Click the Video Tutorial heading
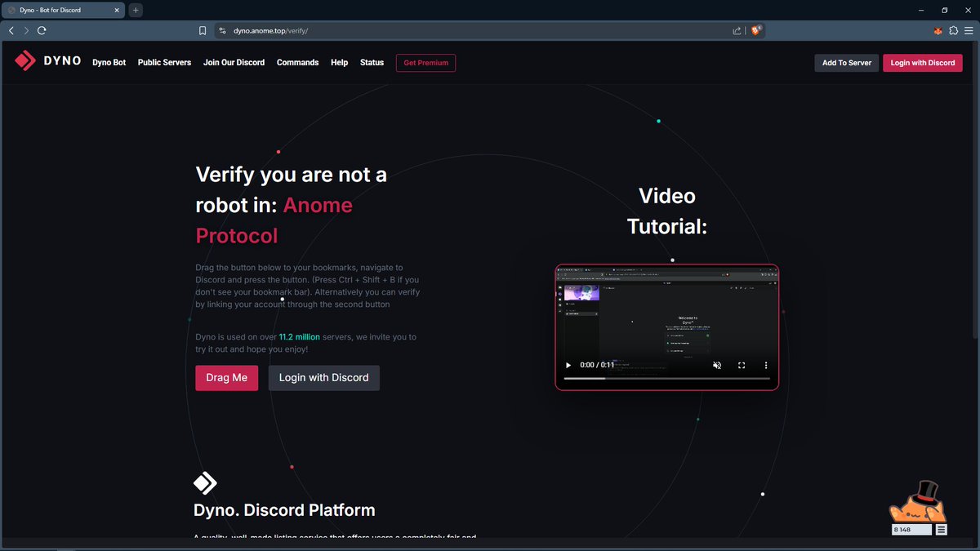This screenshot has height=551, width=980. point(666,211)
